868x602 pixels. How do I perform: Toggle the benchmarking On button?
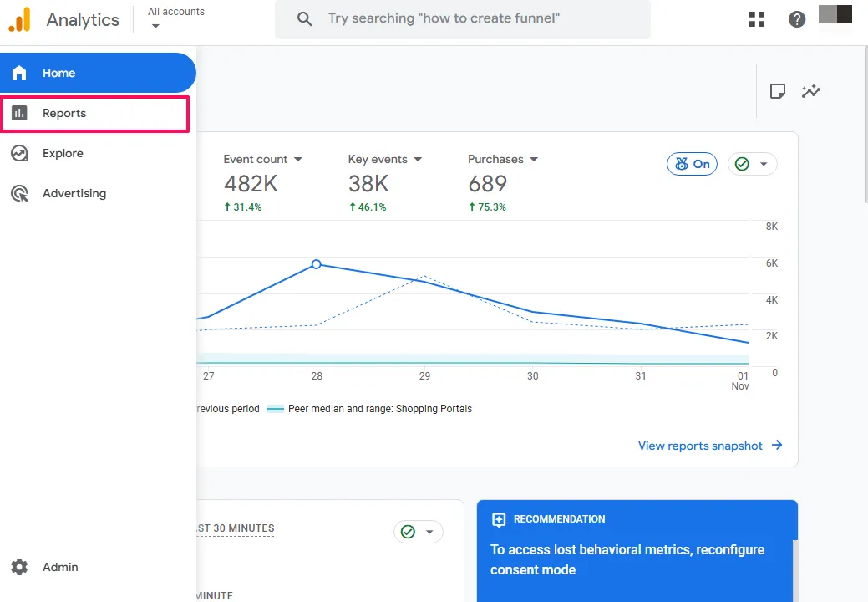tap(692, 164)
